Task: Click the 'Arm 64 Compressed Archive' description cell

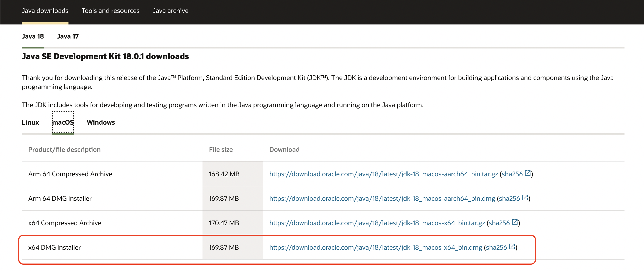Action: pyautogui.click(x=112, y=174)
